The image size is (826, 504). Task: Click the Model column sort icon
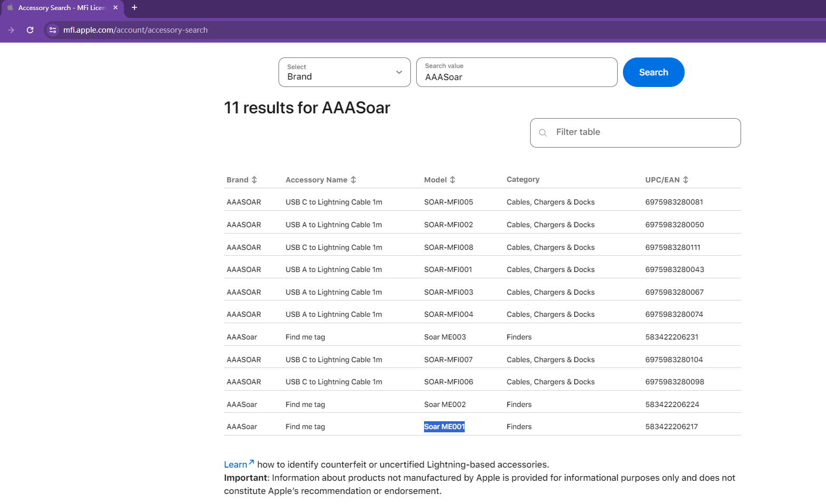point(453,180)
